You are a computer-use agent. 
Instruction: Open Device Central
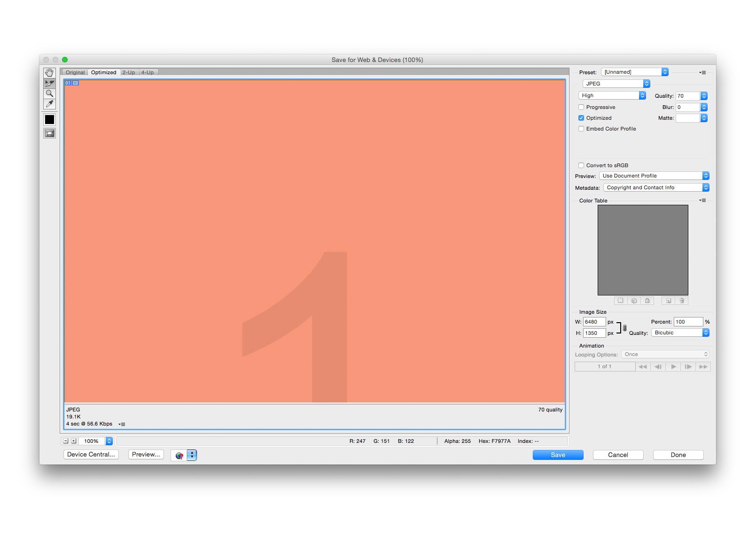91,455
